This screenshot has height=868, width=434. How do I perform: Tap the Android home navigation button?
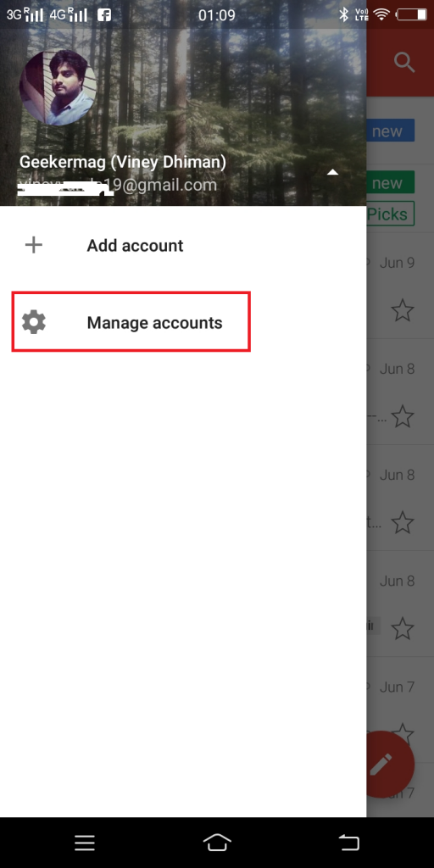click(217, 843)
